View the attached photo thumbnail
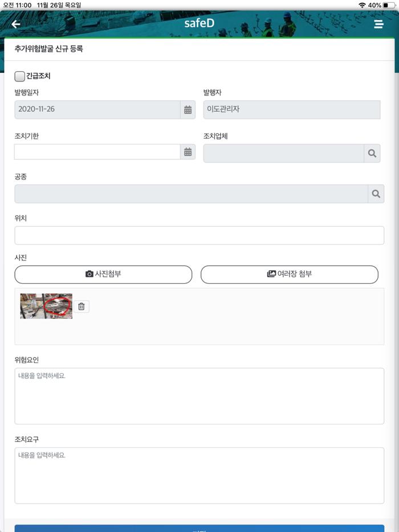The height and width of the screenshot is (532, 399). (46, 306)
